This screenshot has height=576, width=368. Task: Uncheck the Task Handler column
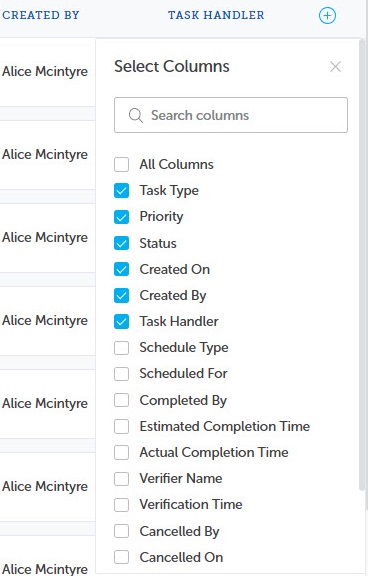coord(122,321)
